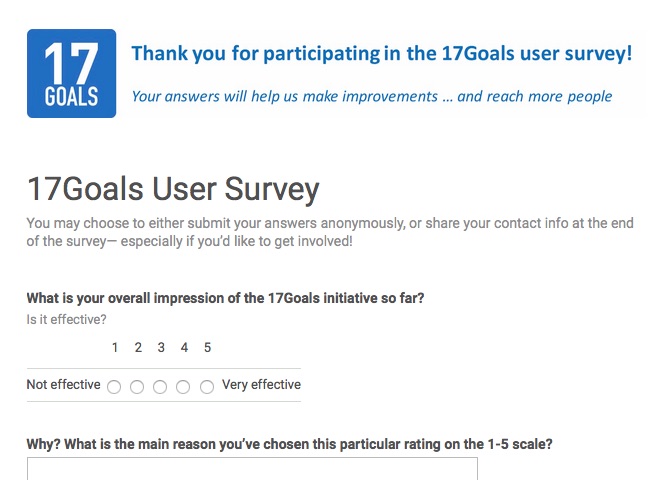Click the 17 Goals logo image
The image size is (652, 480).
[72, 74]
